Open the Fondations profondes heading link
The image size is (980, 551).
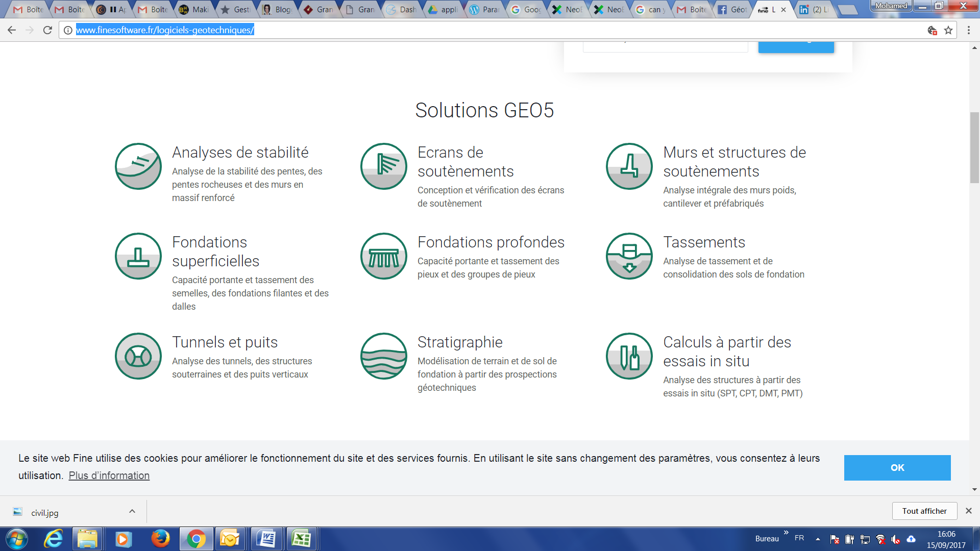491,242
